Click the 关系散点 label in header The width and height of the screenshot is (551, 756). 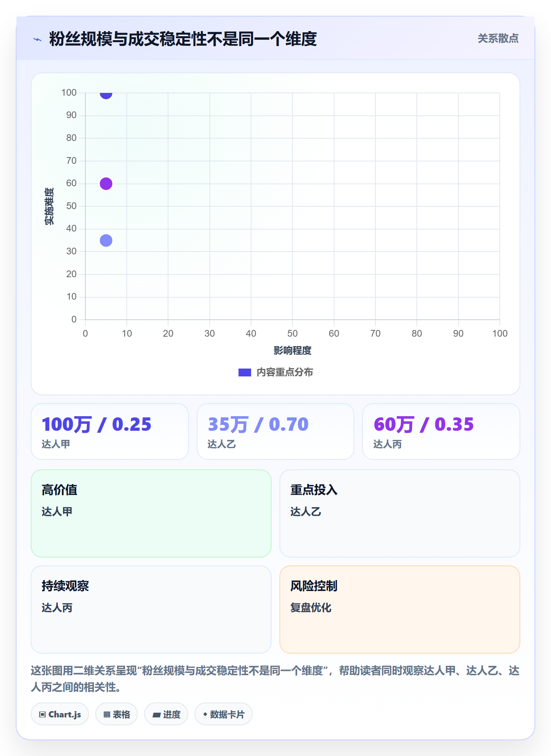pyautogui.click(x=498, y=39)
